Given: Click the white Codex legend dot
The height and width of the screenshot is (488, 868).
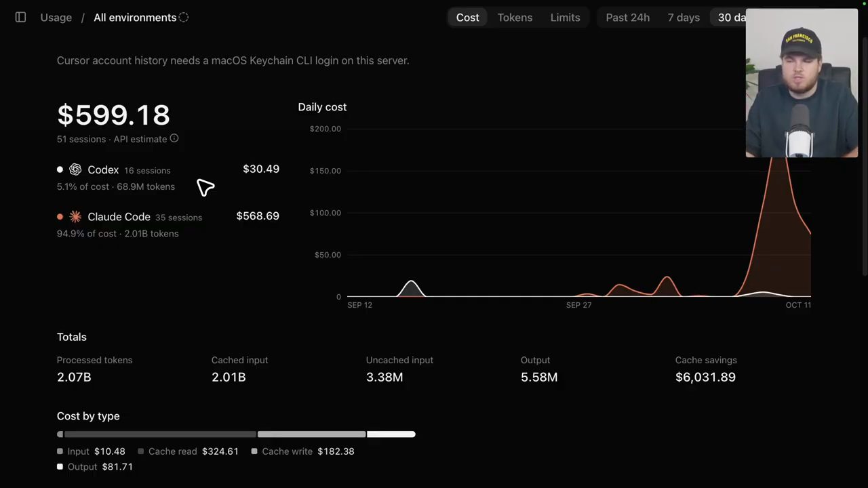Looking at the screenshot, I should [60, 169].
